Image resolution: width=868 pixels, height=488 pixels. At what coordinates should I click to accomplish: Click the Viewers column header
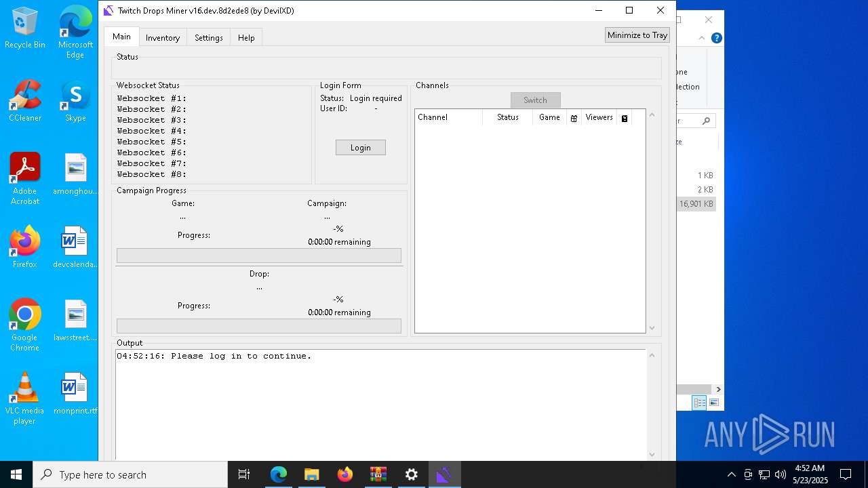click(x=599, y=117)
